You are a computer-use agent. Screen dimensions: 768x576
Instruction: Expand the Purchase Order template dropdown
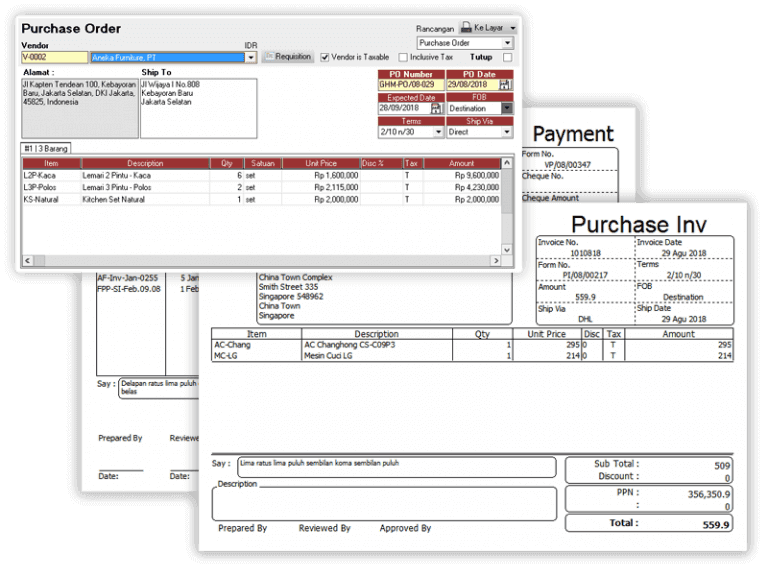507,43
